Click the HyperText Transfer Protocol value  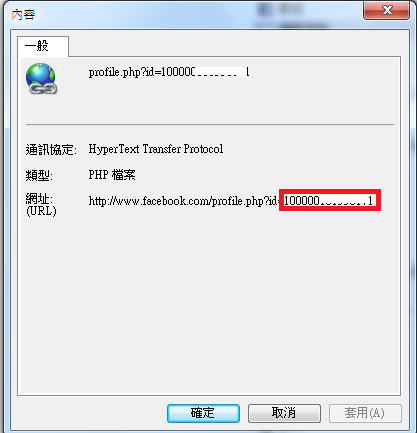156,149
